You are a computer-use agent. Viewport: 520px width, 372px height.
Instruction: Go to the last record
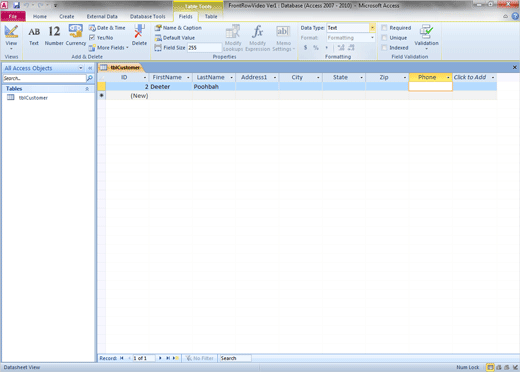[168, 358]
